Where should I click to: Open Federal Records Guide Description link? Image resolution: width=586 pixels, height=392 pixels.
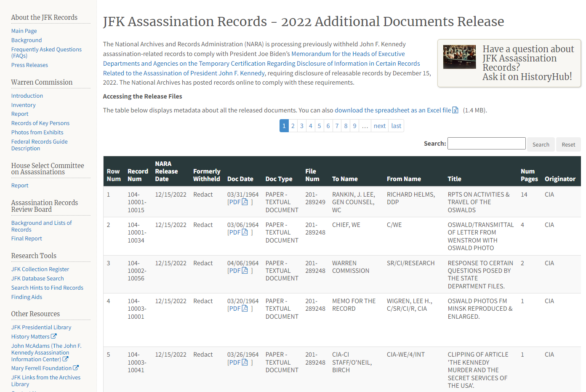point(39,145)
